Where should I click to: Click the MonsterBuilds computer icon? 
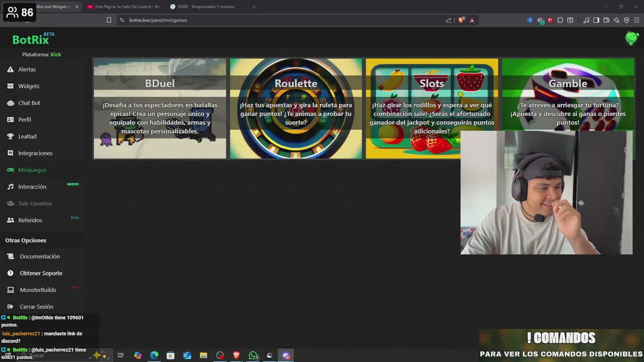(x=10, y=290)
